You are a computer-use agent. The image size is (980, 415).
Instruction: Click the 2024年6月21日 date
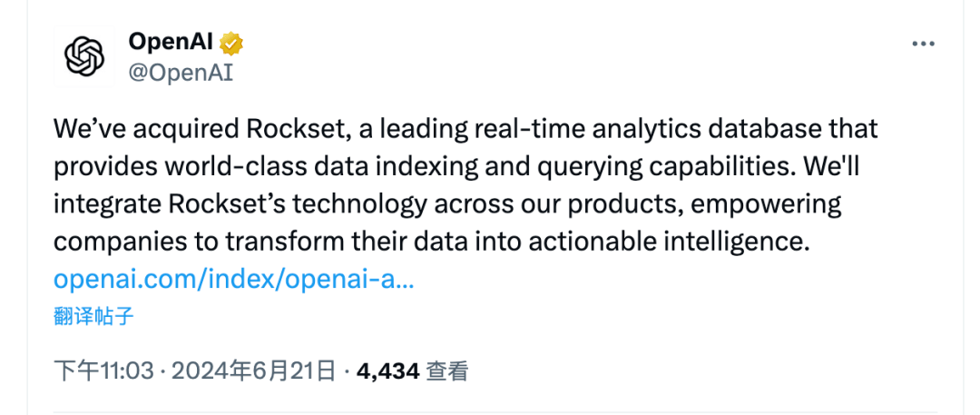(253, 371)
